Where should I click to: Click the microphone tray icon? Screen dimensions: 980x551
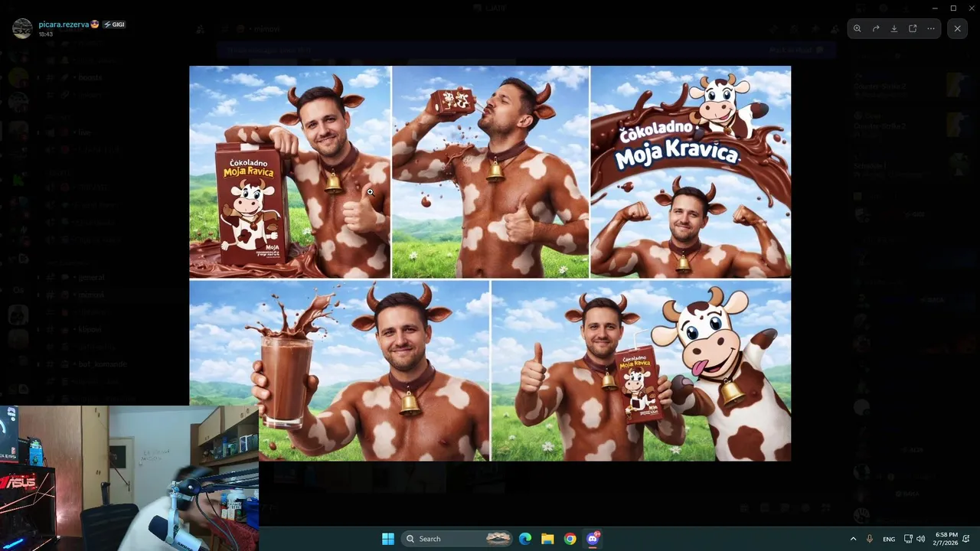[870, 539]
